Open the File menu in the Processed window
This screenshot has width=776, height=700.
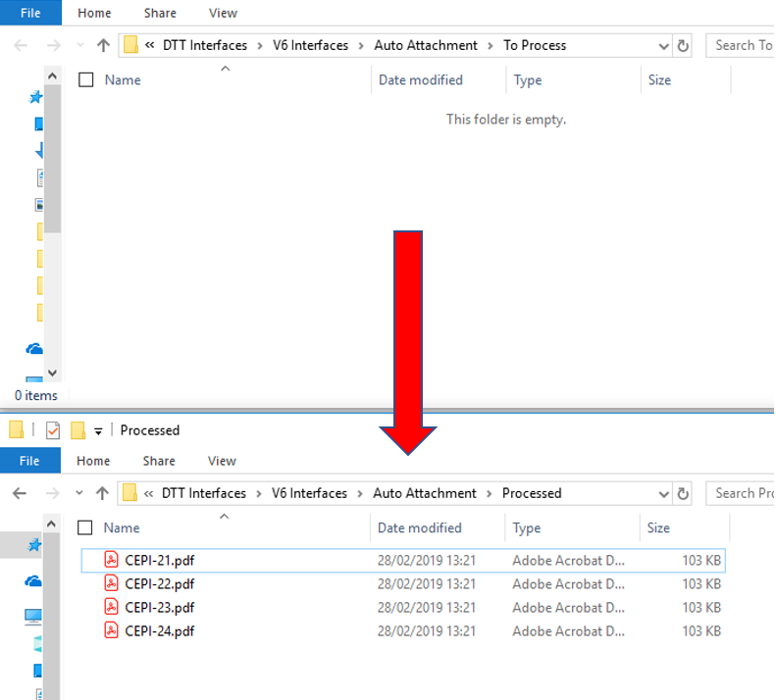pyautogui.click(x=29, y=461)
